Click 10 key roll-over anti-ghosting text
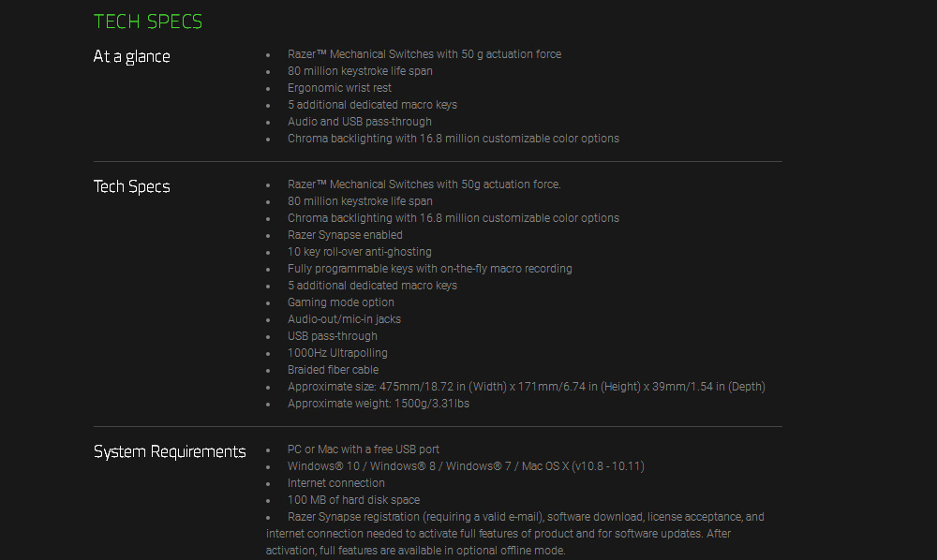 (359, 251)
